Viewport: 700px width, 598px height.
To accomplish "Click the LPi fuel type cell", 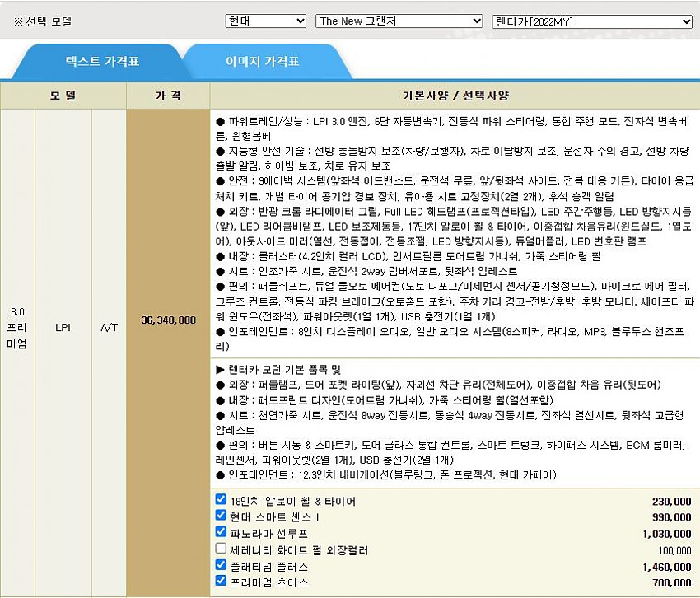I will coord(63,327).
